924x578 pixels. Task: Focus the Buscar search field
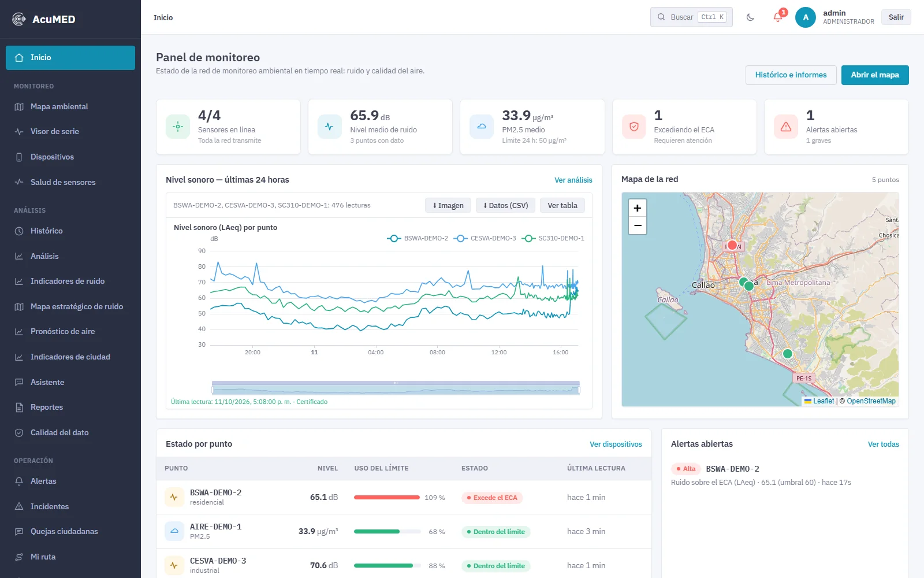click(691, 17)
